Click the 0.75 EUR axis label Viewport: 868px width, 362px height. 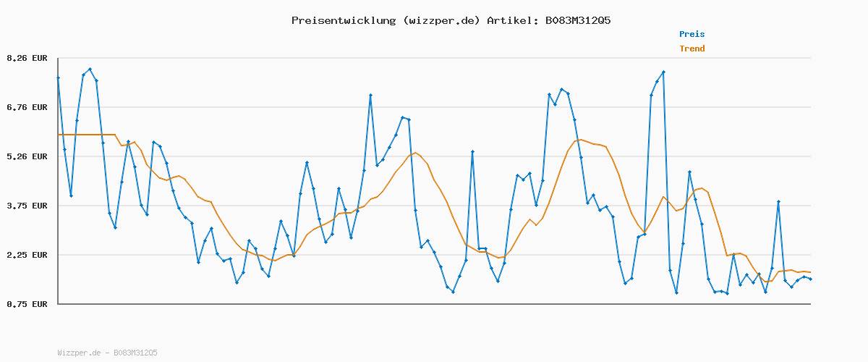[27, 304]
